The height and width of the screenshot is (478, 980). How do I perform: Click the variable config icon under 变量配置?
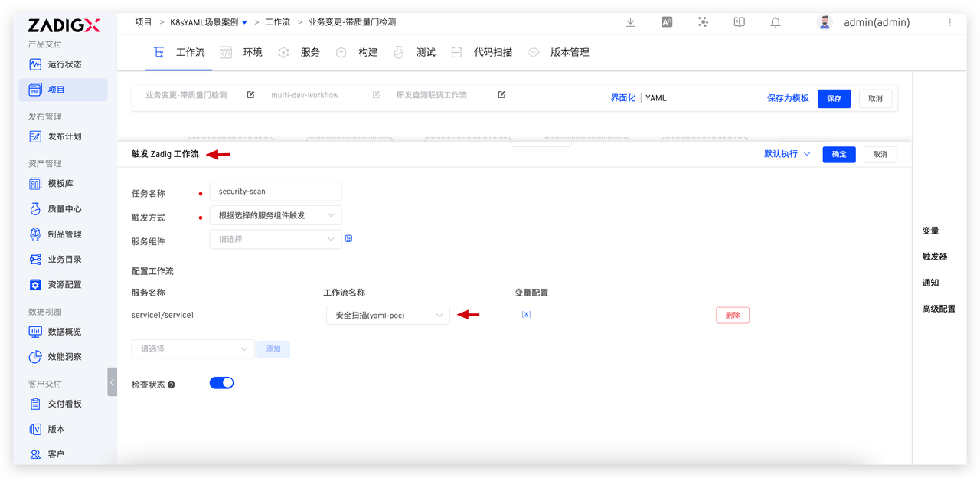pos(526,314)
